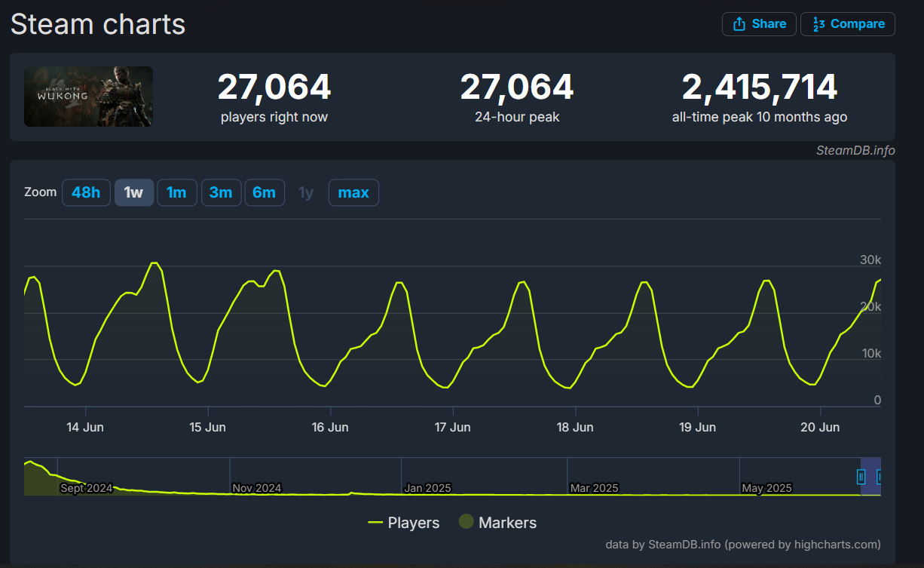Viewport: 924px width, 568px height.
Task: Open the Compare button
Action: tap(848, 24)
